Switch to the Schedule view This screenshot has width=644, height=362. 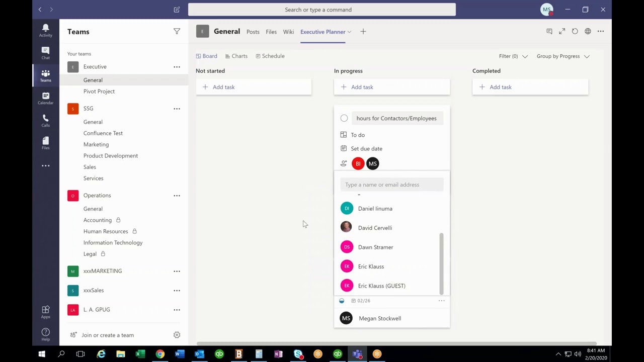click(x=270, y=56)
